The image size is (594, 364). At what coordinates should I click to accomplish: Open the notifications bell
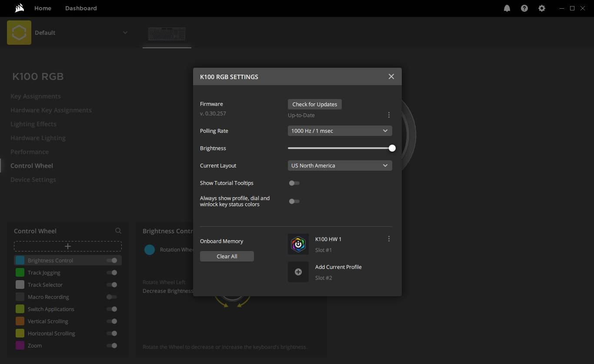[507, 8]
